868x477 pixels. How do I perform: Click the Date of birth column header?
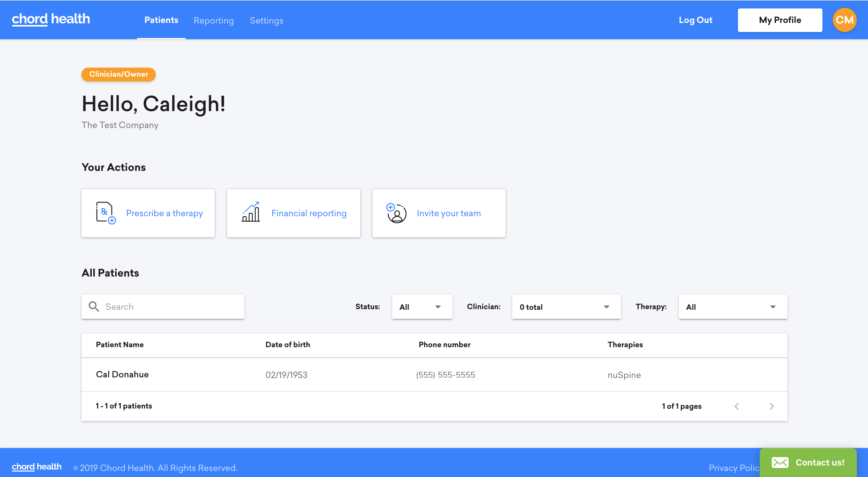point(288,344)
